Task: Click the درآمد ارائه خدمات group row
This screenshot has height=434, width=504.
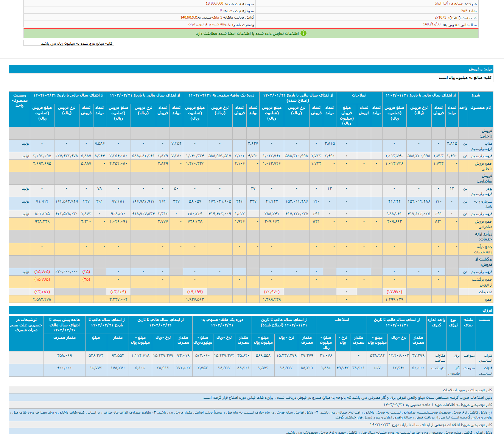Action: click(484, 236)
